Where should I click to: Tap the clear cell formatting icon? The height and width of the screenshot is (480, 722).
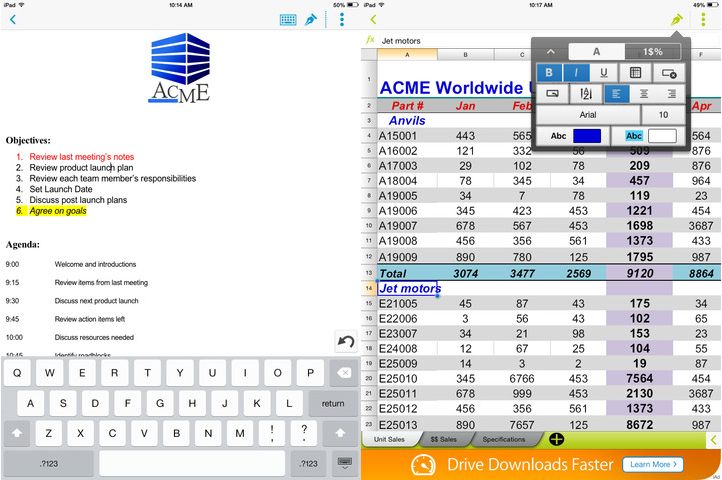[669, 73]
